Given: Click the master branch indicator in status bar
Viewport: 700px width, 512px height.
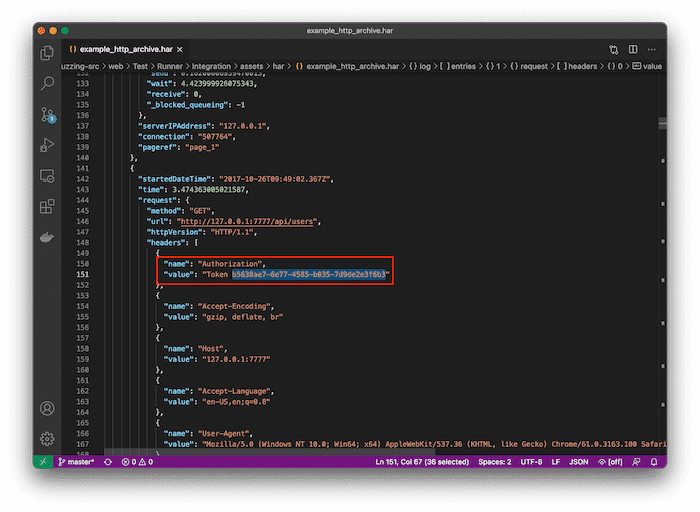Looking at the screenshot, I should [76, 462].
